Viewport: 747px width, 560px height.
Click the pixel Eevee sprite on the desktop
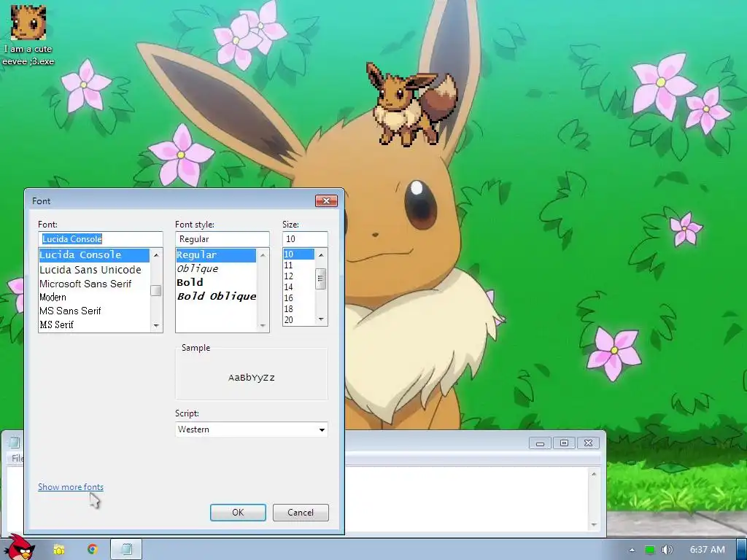click(411, 104)
